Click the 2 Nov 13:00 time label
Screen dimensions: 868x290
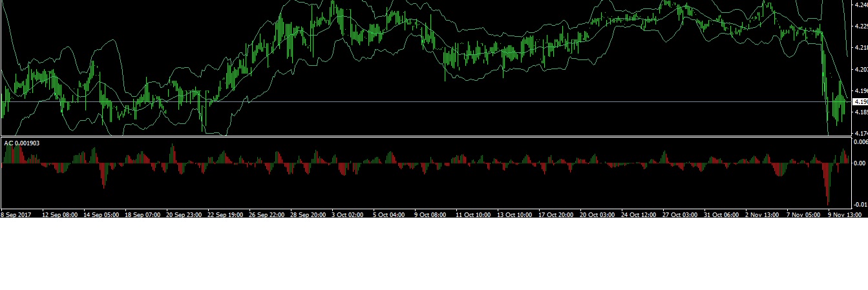coord(761,214)
